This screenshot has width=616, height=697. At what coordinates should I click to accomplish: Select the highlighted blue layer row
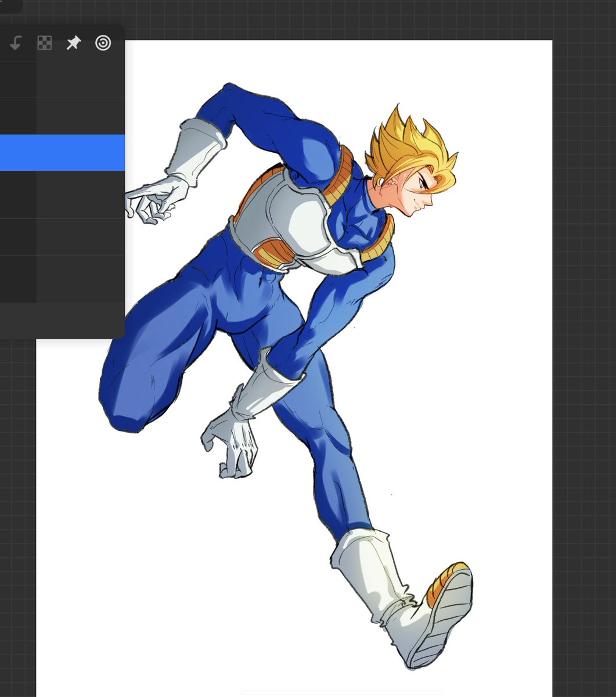click(x=62, y=153)
